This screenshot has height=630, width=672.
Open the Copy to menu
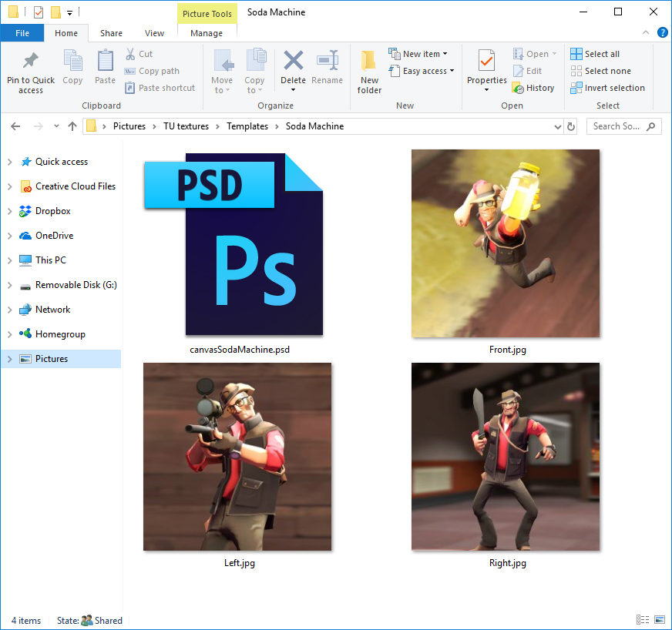point(254,72)
